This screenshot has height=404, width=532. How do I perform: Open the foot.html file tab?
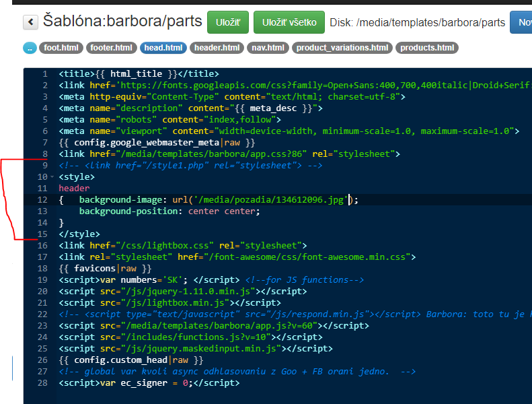(61, 48)
